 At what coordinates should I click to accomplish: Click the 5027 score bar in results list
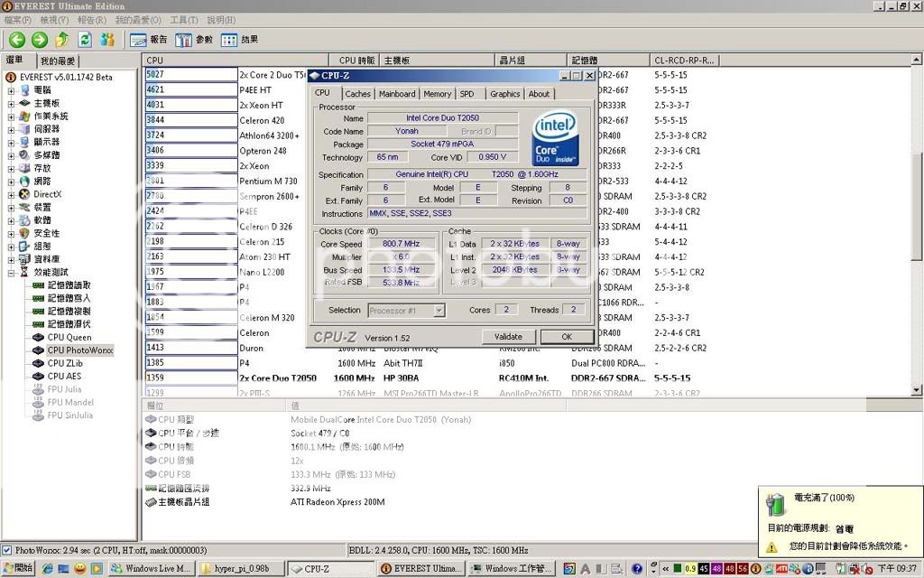[x=191, y=74]
